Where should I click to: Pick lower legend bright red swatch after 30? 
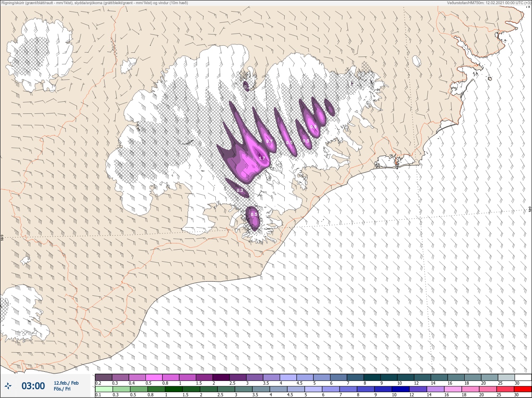click(x=523, y=389)
